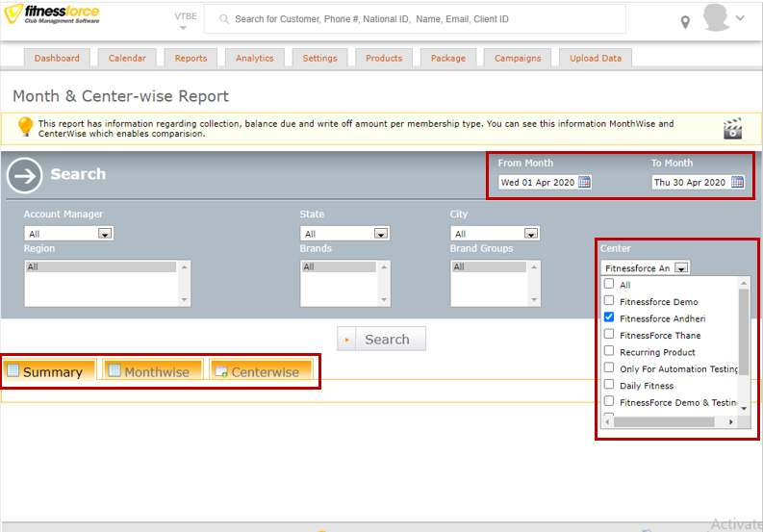
Task: Click the Monthwise tab grid icon
Action: coord(114,370)
